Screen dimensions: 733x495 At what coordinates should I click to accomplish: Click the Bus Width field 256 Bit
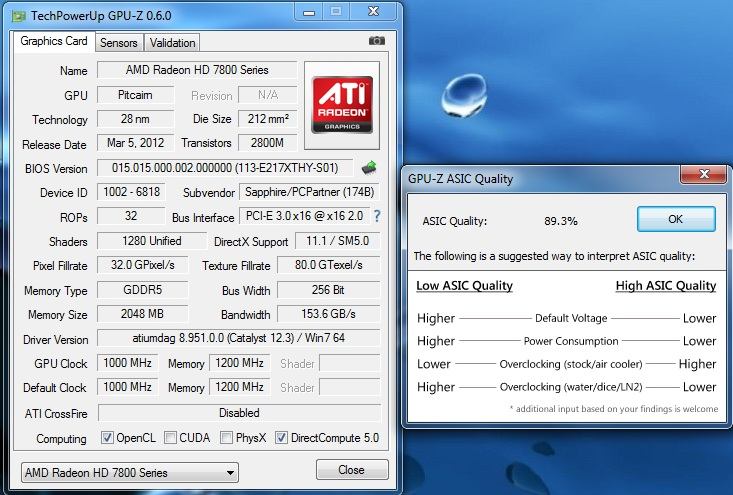329,290
